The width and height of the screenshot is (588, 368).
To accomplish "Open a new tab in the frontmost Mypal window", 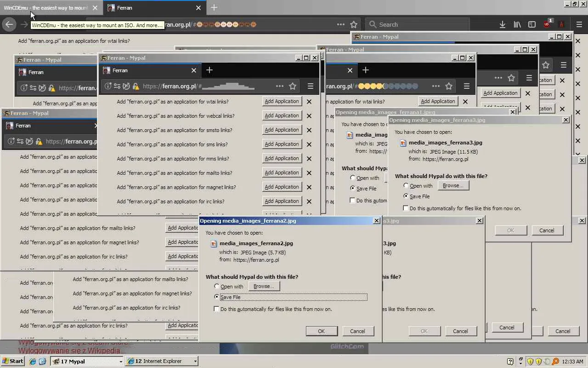I will pos(209,70).
